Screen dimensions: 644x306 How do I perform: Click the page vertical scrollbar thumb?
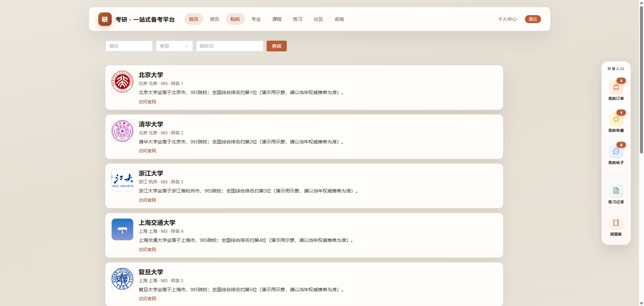641,79
